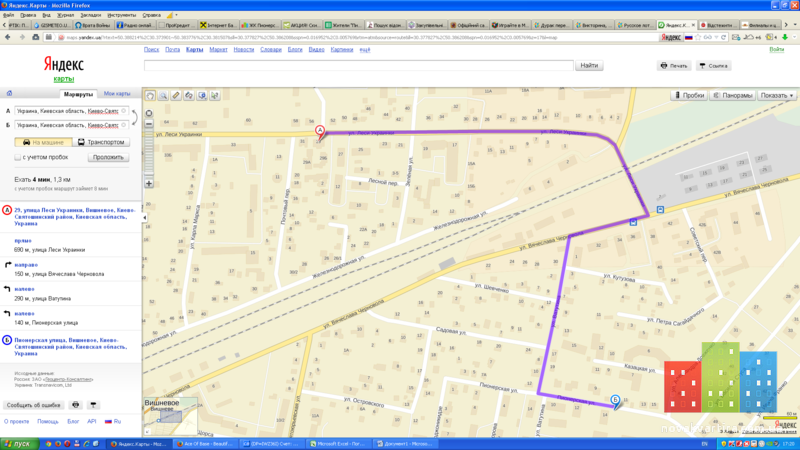This screenshot has width=800, height=450.
Task: Click print icon beside Сообщить об ошибке
Action: (x=76, y=405)
